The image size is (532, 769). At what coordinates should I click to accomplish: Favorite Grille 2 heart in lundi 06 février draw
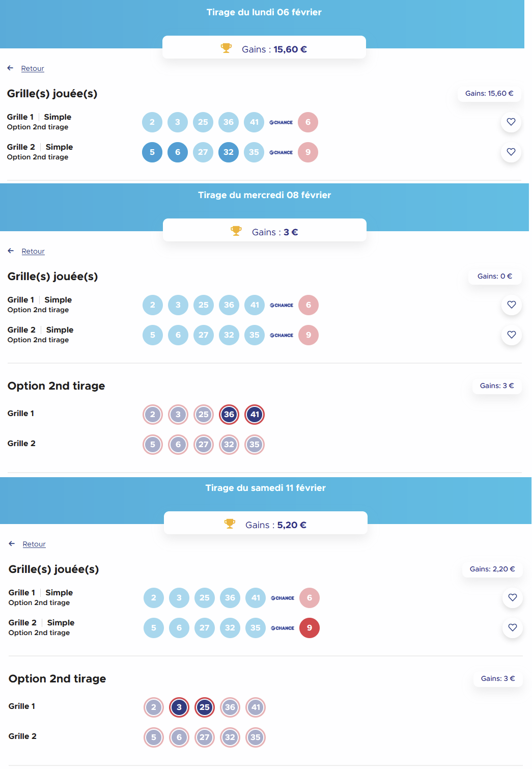511,152
